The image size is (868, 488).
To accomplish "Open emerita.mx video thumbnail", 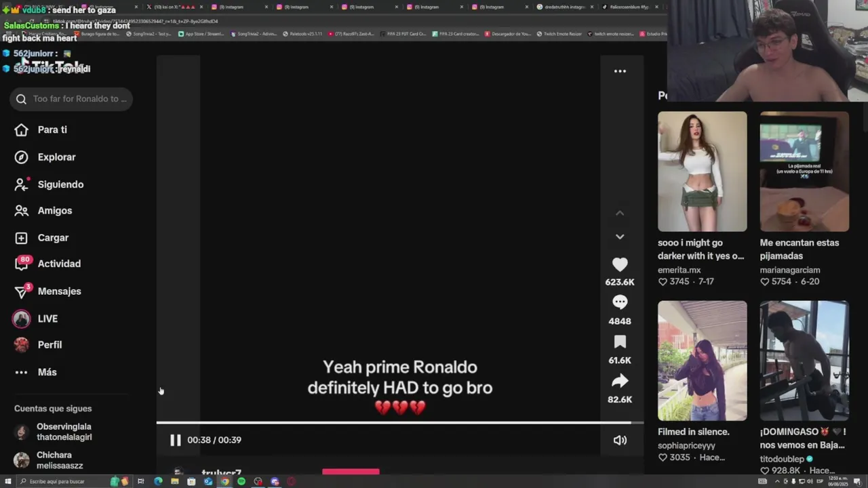I will click(x=702, y=171).
